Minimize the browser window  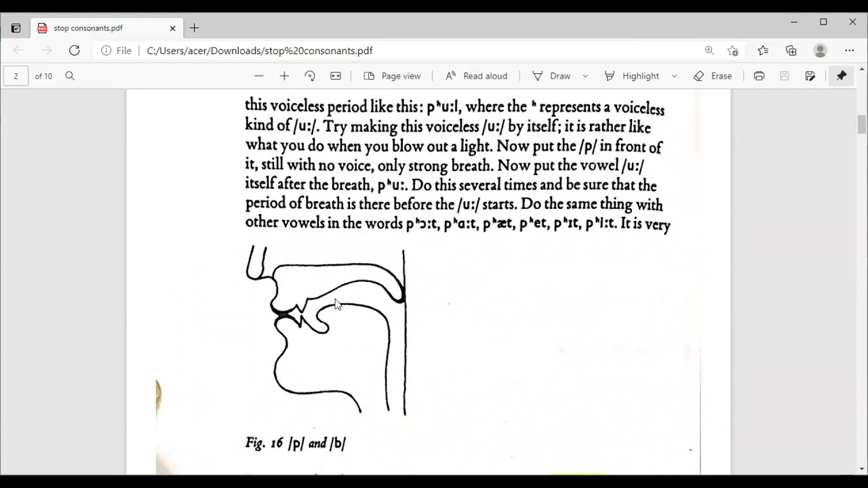(x=793, y=22)
